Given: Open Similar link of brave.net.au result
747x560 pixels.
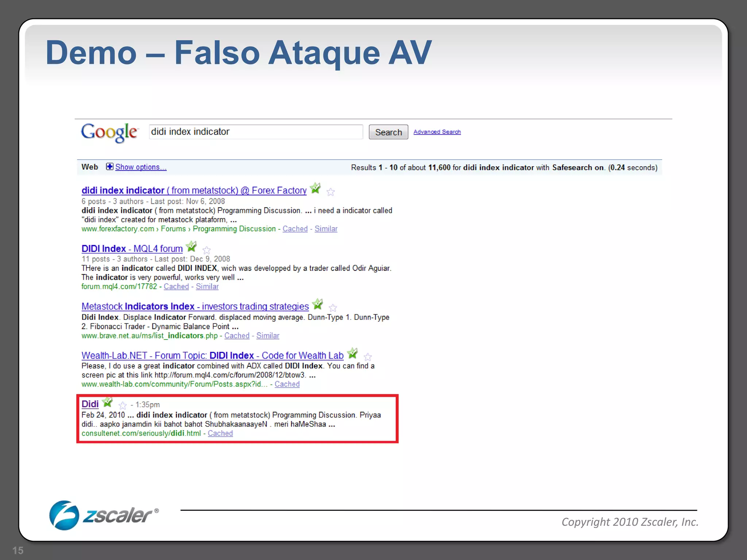Looking at the screenshot, I should [x=268, y=335].
